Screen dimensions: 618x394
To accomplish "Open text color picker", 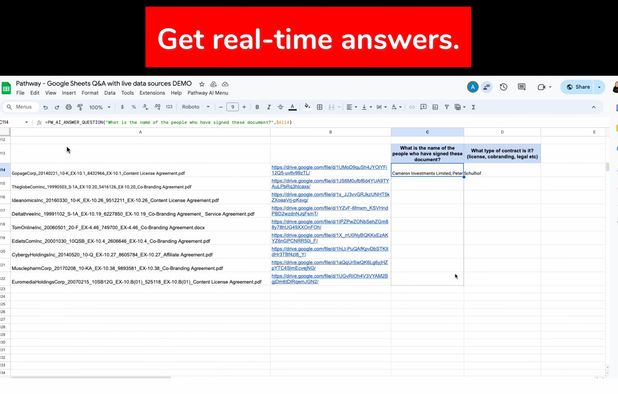I will coord(292,107).
